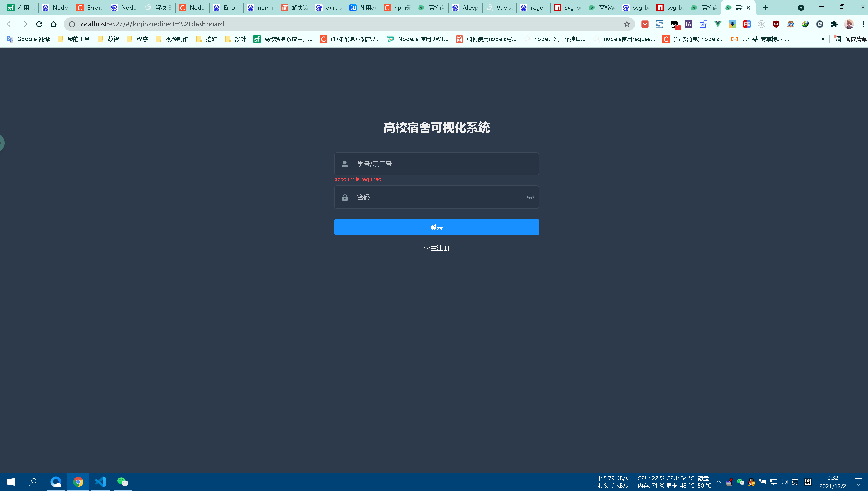Switch to the Vue st tab
This screenshot has width=868, height=491.
pyautogui.click(x=499, y=8)
